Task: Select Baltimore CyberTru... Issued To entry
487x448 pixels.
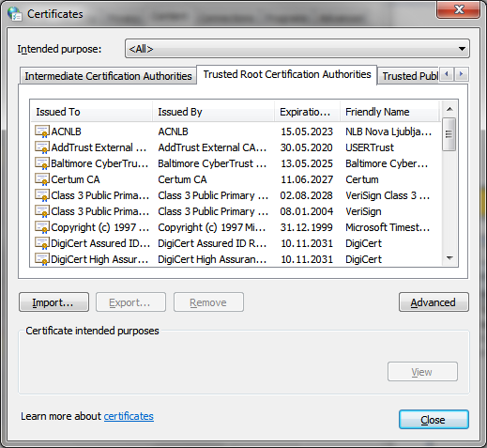Action: click(x=99, y=163)
